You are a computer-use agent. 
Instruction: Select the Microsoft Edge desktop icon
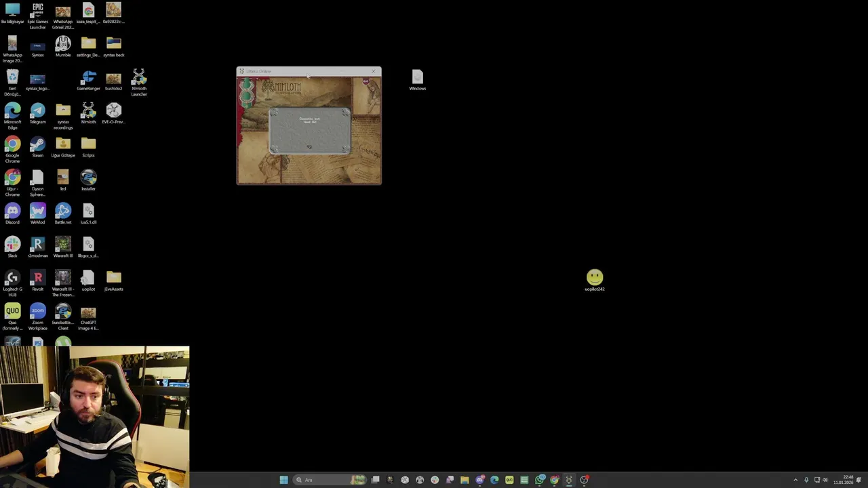coord(12,116)
